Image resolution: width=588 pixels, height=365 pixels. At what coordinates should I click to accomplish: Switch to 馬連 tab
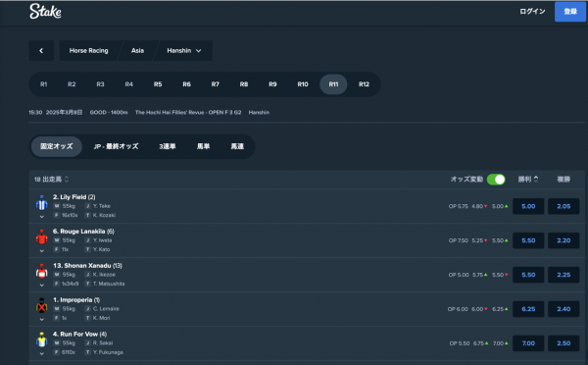237,146
